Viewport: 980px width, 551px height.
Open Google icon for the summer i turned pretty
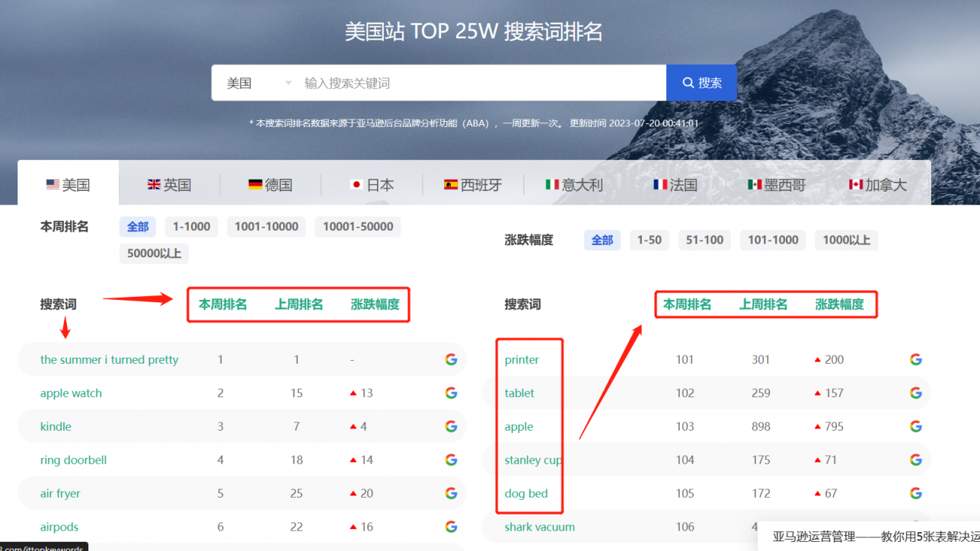pyautogui.click(x=451, y=359)
